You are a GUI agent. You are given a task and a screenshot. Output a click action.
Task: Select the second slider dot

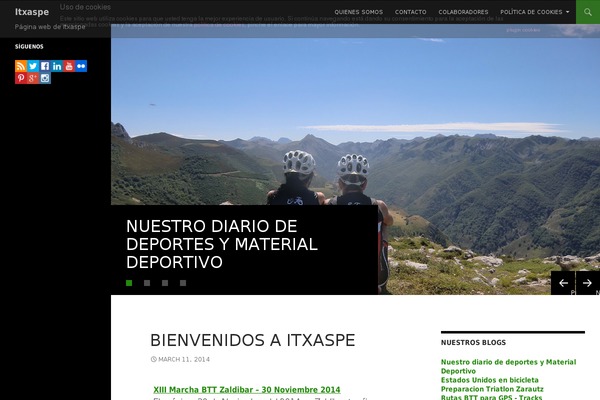coord(147,283)
